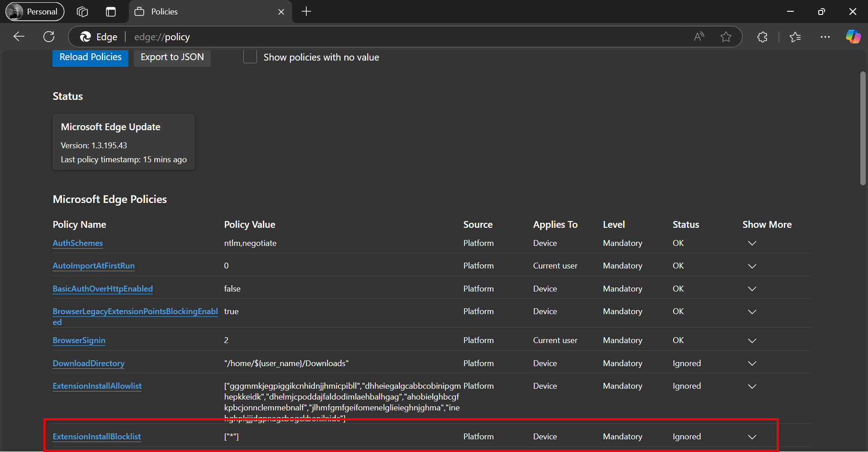Open Settings and more ellipsis menu
This screenshot has width=868, height=452.
(825, 37)
